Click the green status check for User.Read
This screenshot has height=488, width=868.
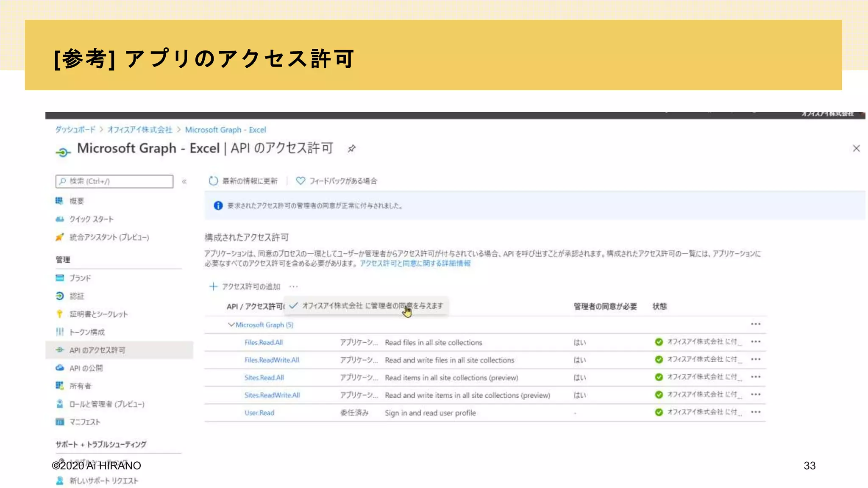coord(659,412)
